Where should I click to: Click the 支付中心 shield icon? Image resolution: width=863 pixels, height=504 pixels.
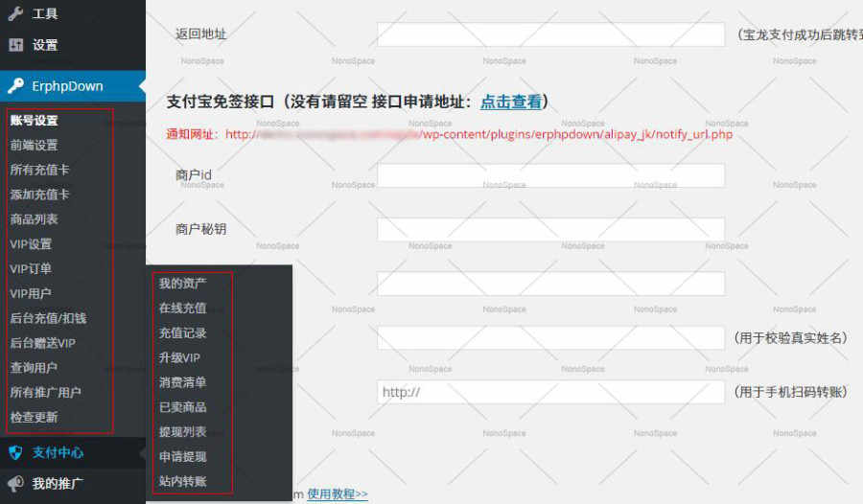[16, 453]
